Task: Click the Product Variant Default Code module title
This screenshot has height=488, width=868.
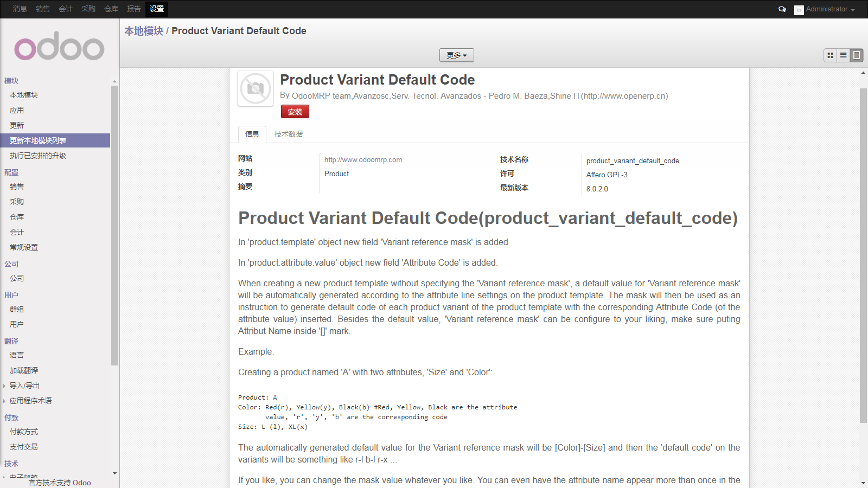Action: click(x=378, y=80)
